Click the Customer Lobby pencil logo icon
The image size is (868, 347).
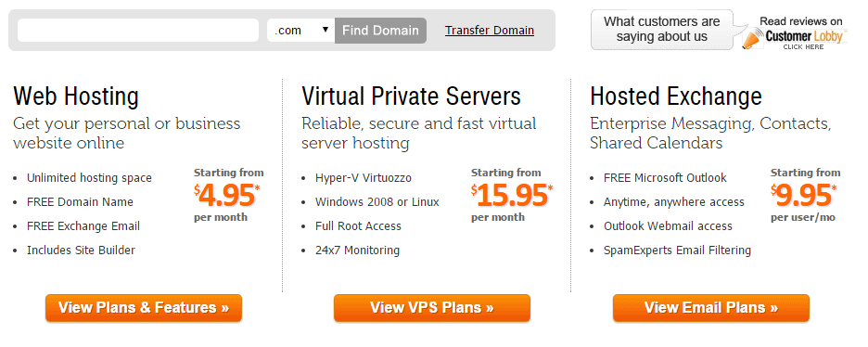(x=752, y=38)
